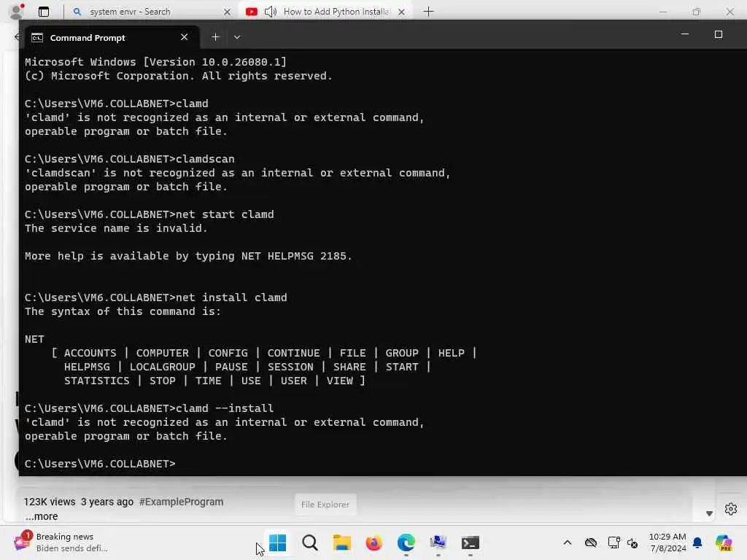Open the remote desktop app in taskbar

pos(438,542)
